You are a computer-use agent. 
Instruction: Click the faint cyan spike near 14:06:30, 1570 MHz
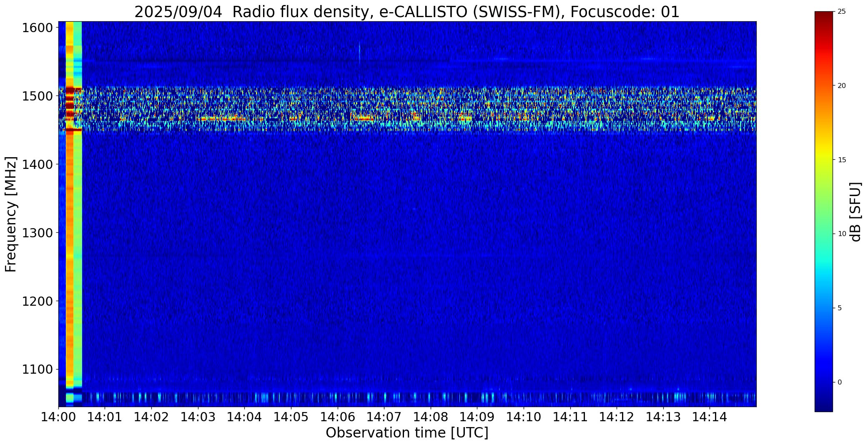coord(359,53)
